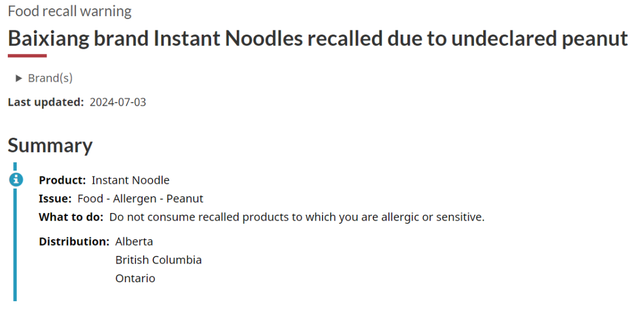Viewport: 644px width, 309px height.
Task: Click the Food recall warning heading
Action: click(x=70, y=11)
